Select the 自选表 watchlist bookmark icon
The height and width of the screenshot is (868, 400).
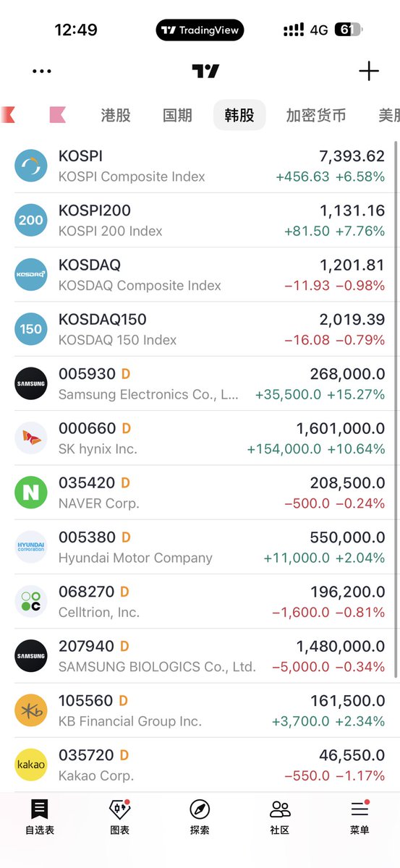(x=40, y=809)
